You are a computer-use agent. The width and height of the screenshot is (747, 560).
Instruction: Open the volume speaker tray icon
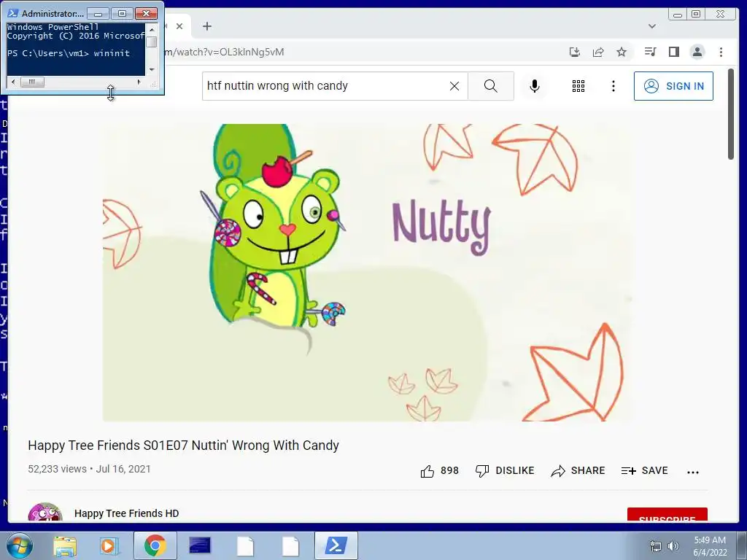[673, 546]
